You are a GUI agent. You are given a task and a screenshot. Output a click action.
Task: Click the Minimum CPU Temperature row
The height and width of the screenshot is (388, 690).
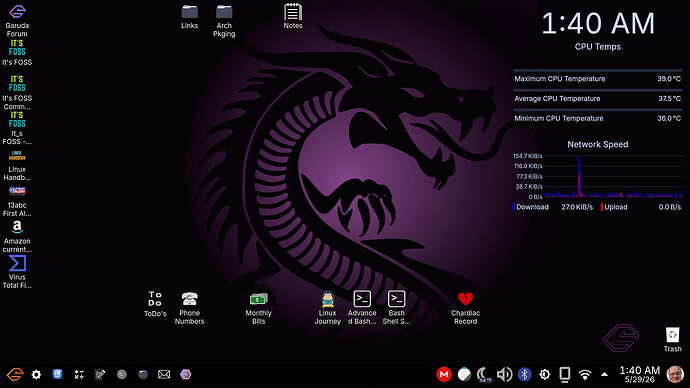pos(598,118)
